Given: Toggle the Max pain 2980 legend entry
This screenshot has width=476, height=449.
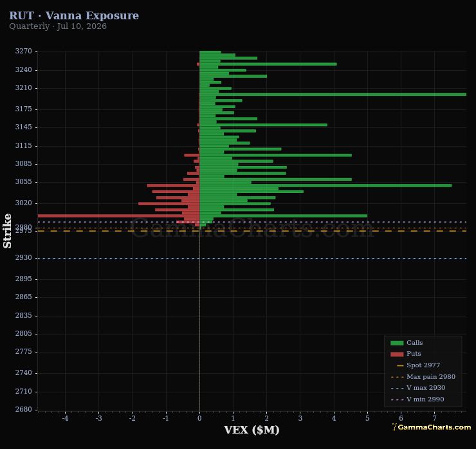Looking at the screenshot, I should (423, 377).
